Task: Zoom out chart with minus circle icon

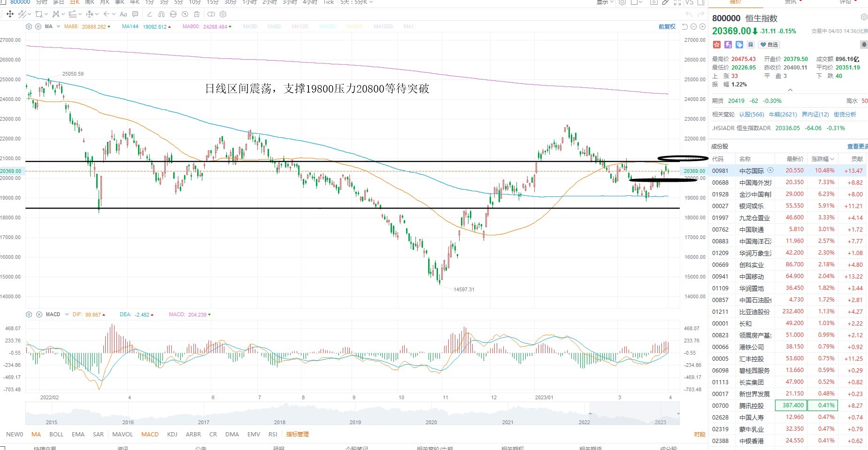Action: pos(693,27)
